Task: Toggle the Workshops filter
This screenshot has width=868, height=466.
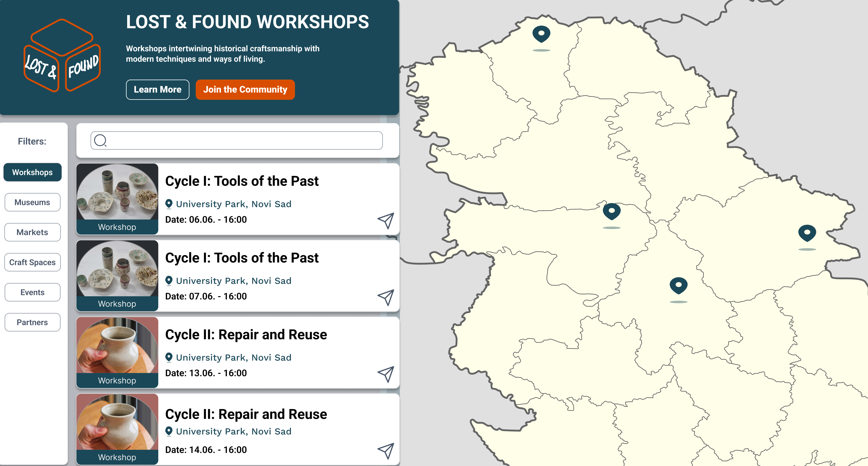Action: click(32, 172)
